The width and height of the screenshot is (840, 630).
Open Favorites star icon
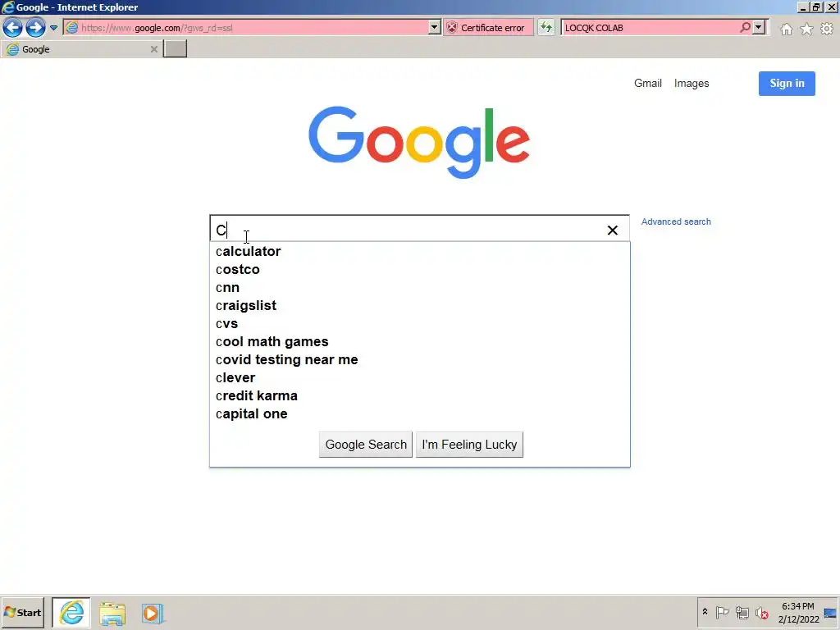point(806,29)
